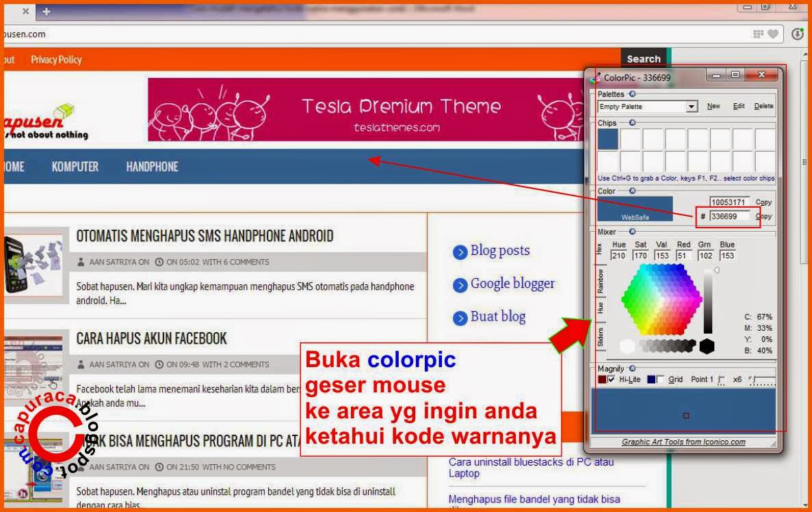Click the Blog posts link
This screenshot has width=812, height=512.
[500, 251]
